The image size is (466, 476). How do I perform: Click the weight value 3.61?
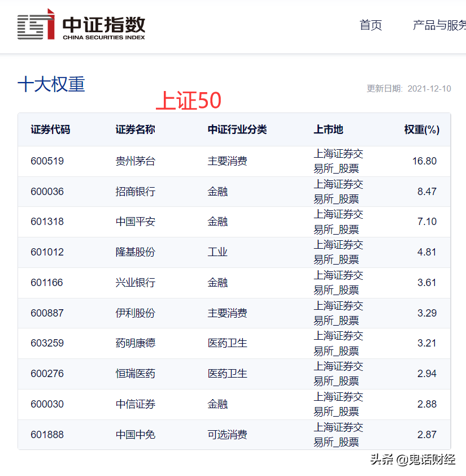(426, 283)
